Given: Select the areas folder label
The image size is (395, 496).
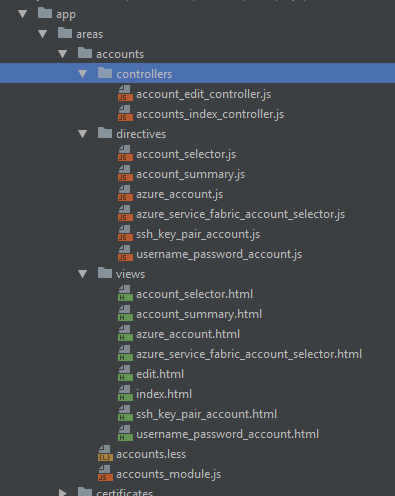Looking at the screenshot, I should pos(90,34).
